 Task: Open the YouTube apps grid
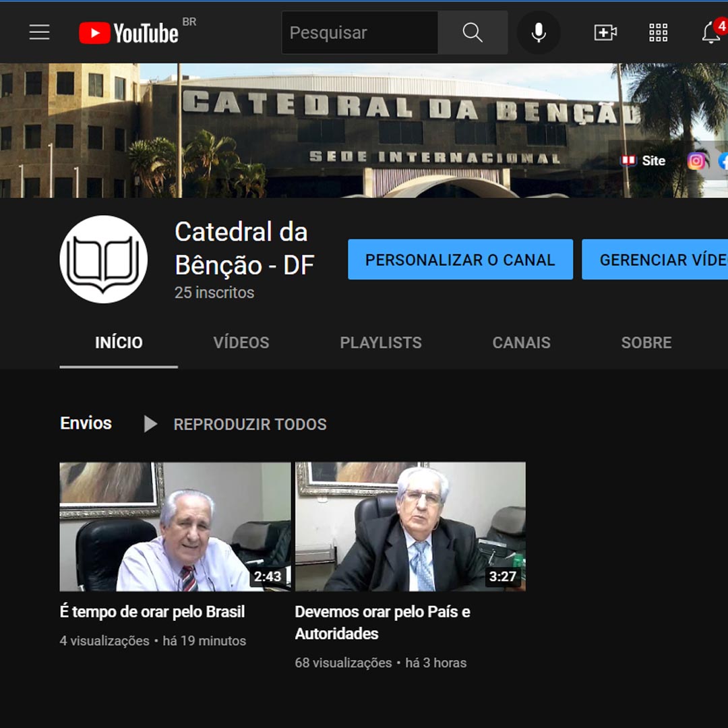click(659, 32)
